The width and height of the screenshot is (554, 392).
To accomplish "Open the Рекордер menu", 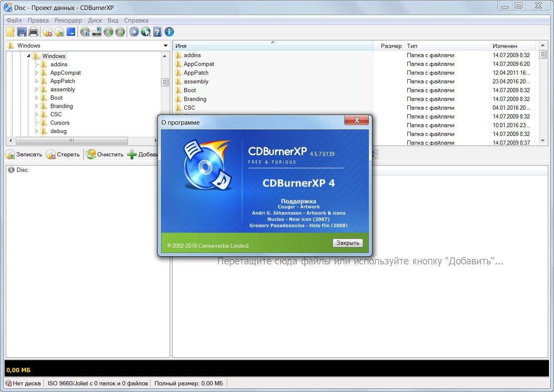I will pyautogui.click(x=68, y=20).
